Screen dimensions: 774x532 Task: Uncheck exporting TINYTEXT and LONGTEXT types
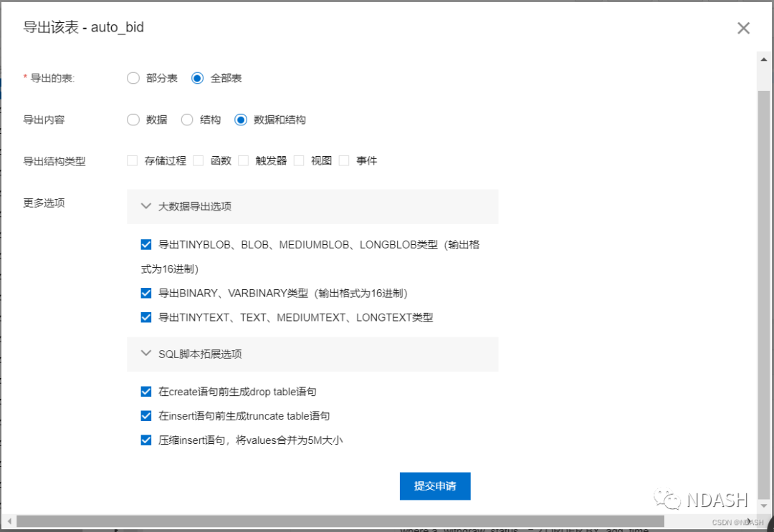pos(146,317)
